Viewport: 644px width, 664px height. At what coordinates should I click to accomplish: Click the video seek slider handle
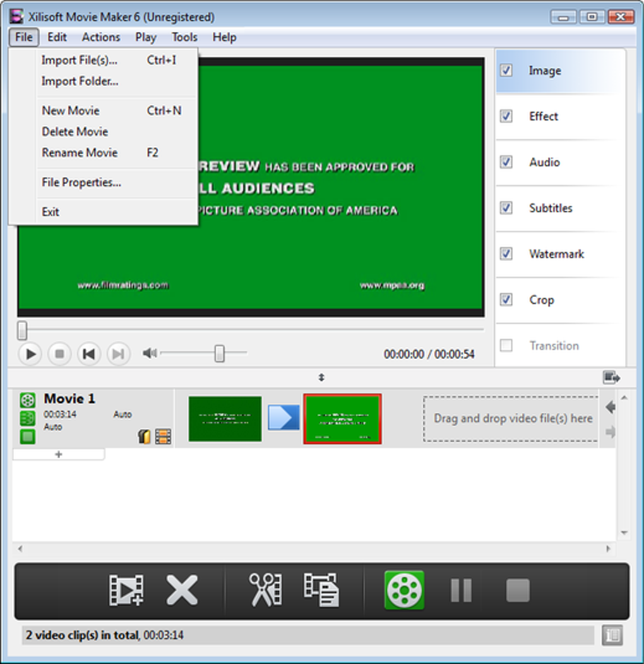click(x=23, y=330)
